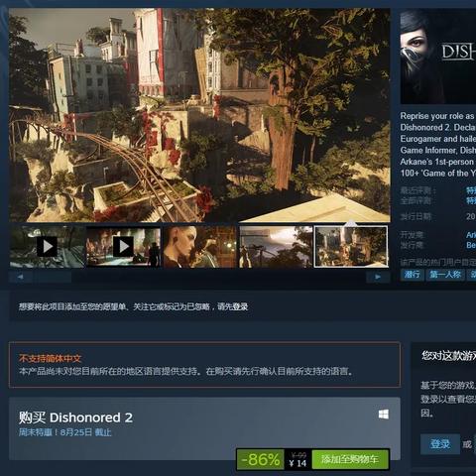Click the 购买 Dishonored 2 heading
Screen dimensions: 476x476
coord(75,417)
